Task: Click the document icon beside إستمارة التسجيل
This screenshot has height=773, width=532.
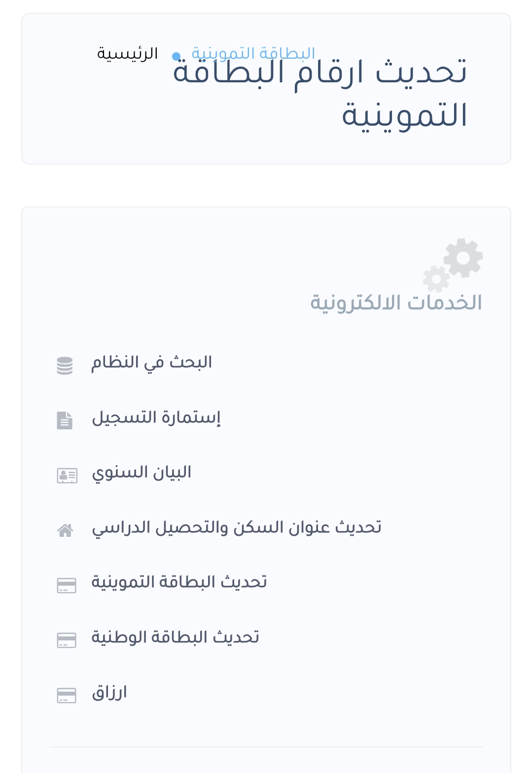Action: click(65, 420)
